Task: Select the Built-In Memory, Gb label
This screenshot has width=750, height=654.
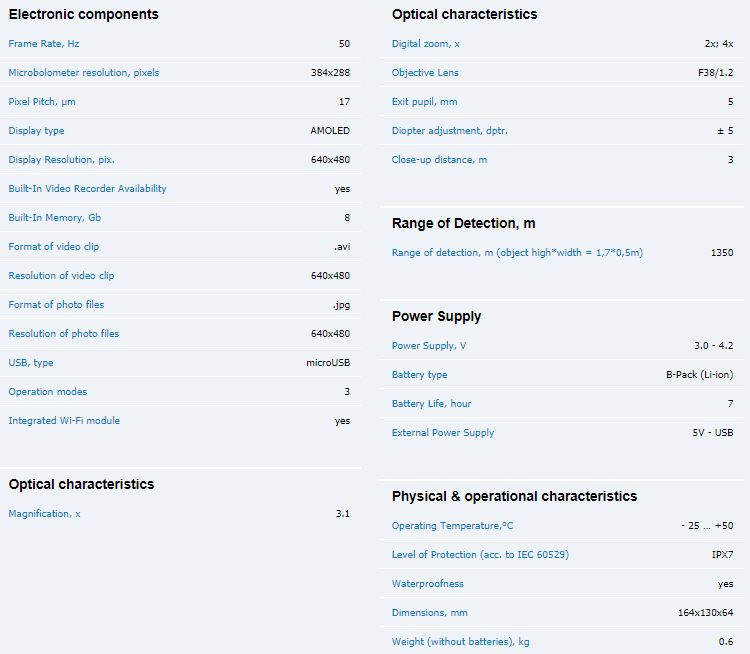Action: pyautogui.click(x=55, y=218)
